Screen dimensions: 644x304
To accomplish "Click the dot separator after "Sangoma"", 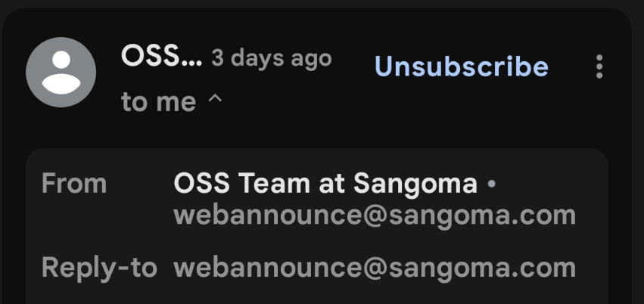I will click(x=491, y=184).
